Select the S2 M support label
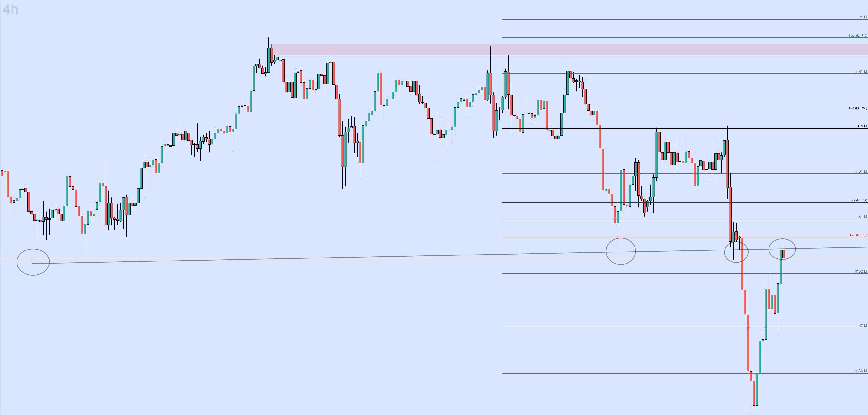The width and height of the screenshot is (868, 415). [x=862, y=325]
